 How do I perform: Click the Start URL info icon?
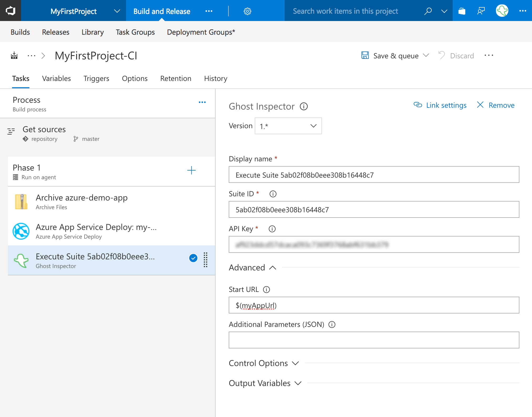[x=267, y=290]
